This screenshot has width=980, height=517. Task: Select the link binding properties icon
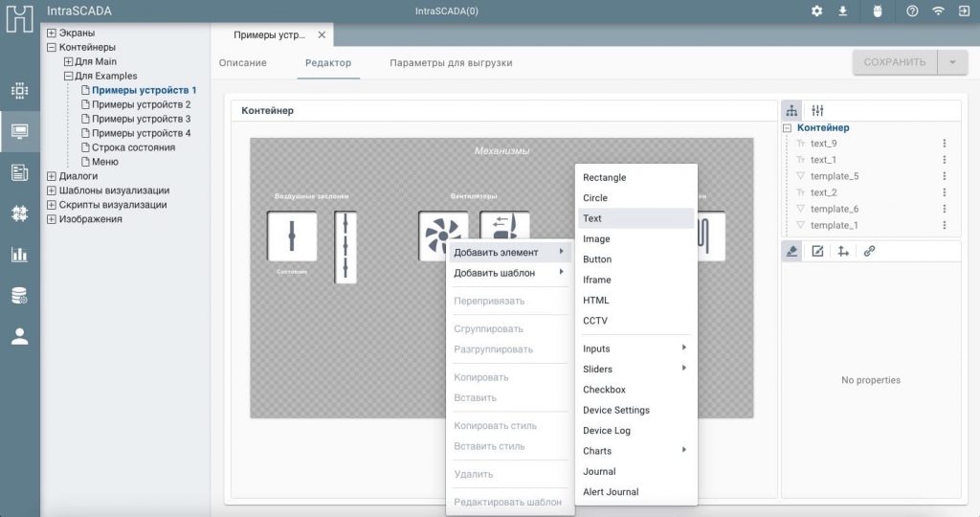tap(869, 251)
